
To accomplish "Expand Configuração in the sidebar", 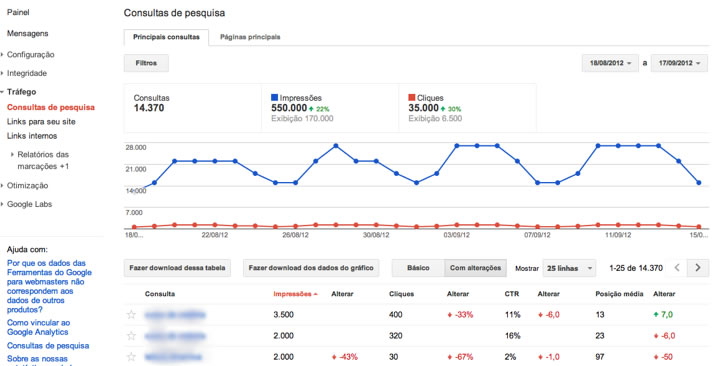I will pos(30,54).
